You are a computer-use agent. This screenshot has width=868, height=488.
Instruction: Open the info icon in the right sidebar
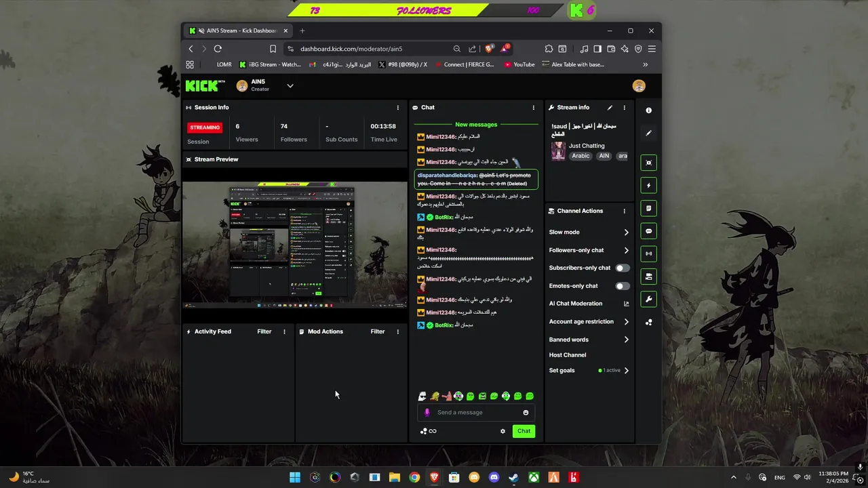648,110
